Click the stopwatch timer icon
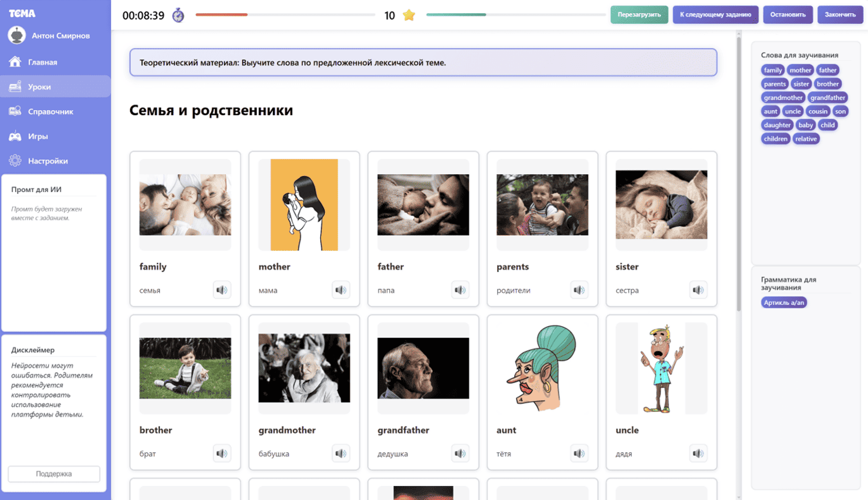This screenshot has width=868, height=500. point(178,15)
